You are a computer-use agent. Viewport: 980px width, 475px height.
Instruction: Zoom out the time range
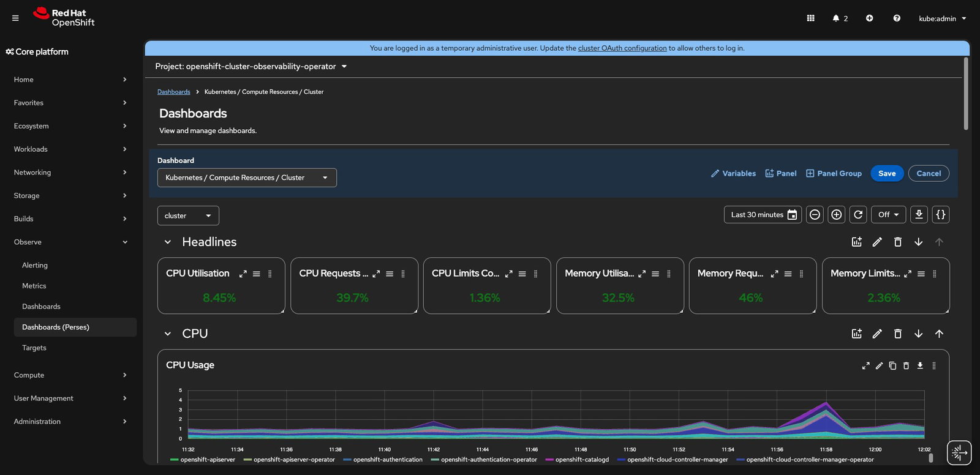[815, 215]
